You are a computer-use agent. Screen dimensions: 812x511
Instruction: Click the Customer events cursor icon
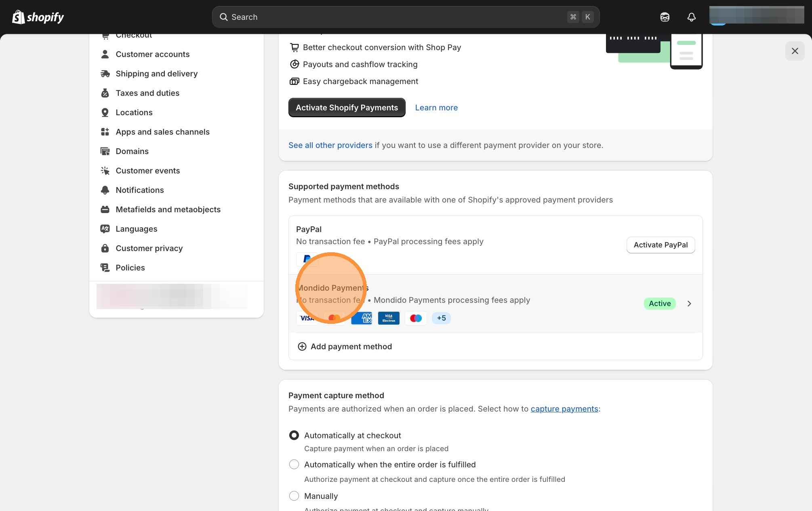pos(105,171)
